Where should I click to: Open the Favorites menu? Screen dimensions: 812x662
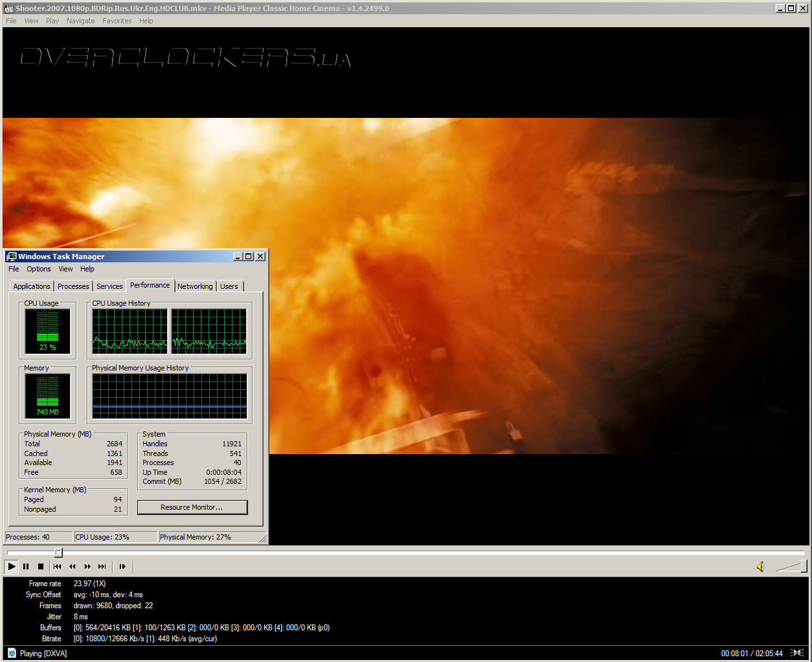point(117,21)
